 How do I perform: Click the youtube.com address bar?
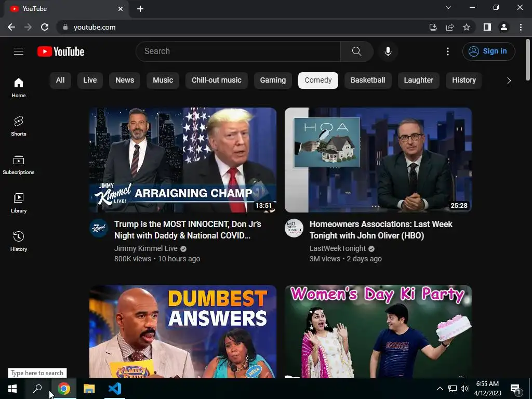tap(244, 27)
